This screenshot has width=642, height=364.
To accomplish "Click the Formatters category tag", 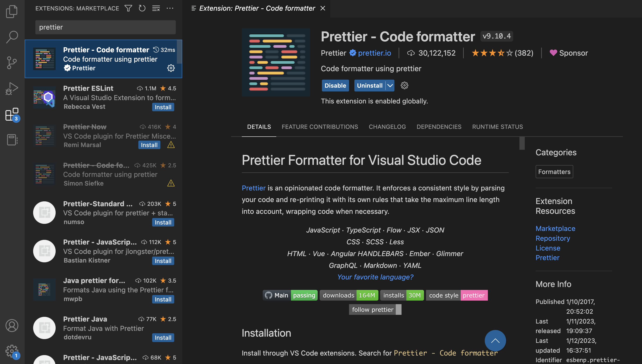I will coord(554,172).
